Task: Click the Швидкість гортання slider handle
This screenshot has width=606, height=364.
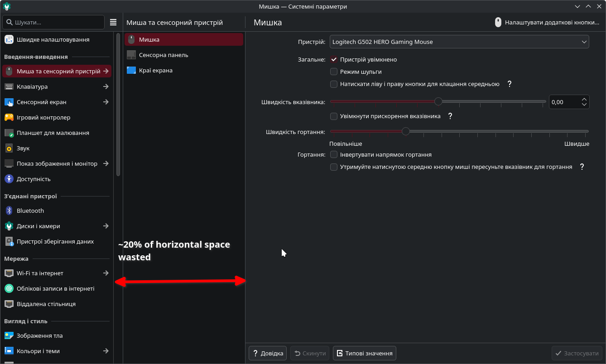Action: pos(406,131)
